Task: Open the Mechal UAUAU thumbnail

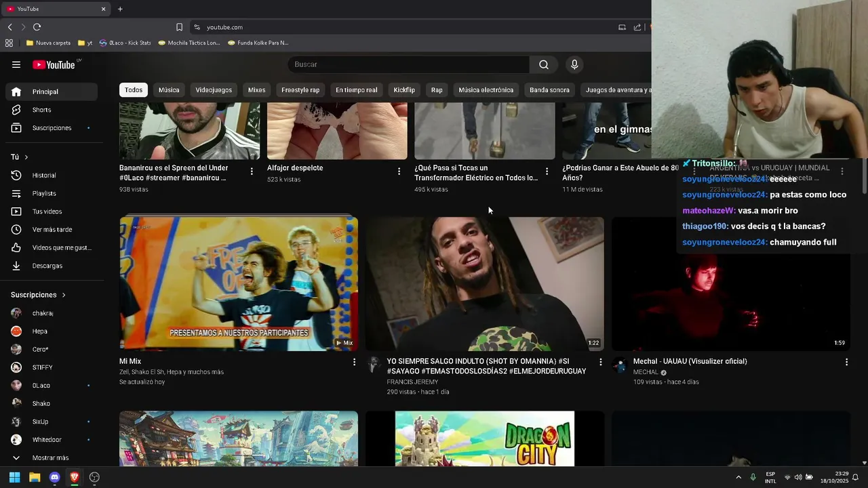Action: (x=731, y=302)
